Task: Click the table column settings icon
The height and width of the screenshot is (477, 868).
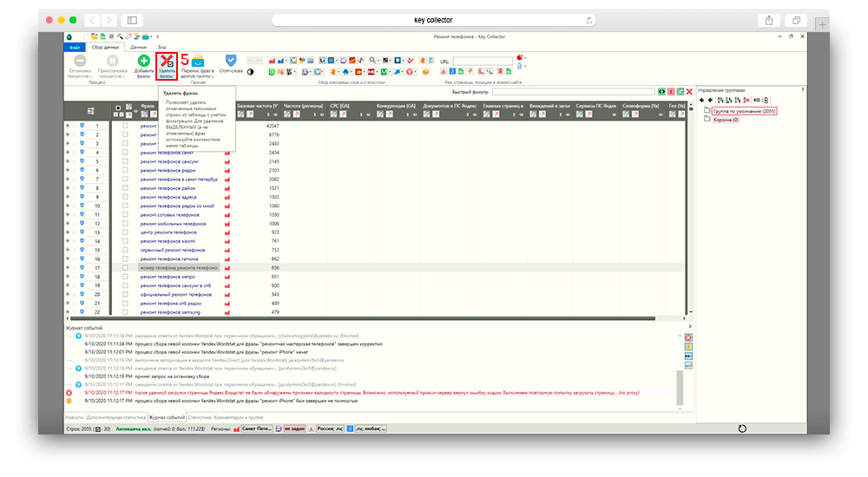Action: pos(91,111)
